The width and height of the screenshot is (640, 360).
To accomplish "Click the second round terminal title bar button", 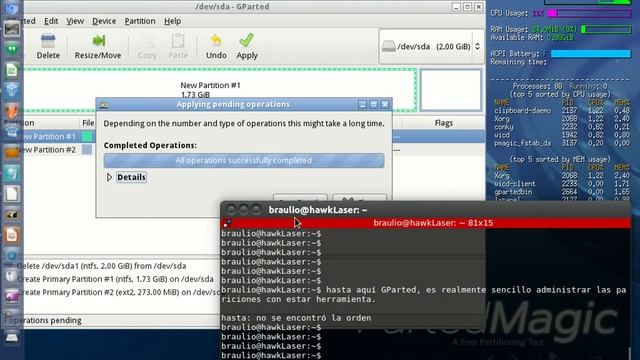I will [243, 210].
